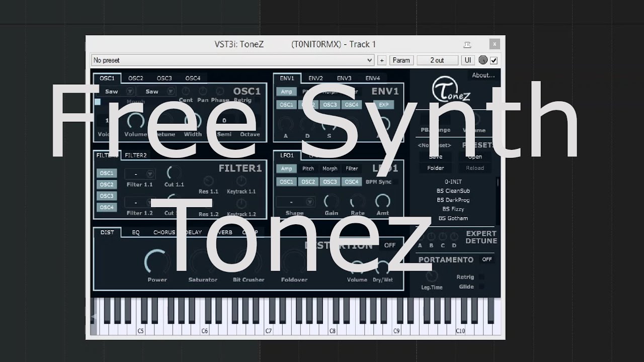Toggle LFO1 Amp destination

coord(286,168)
